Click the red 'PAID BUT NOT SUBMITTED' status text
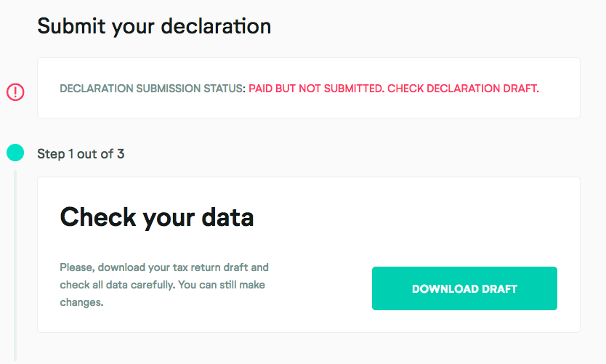Screen dimensions: 606x364 [315, 89]
